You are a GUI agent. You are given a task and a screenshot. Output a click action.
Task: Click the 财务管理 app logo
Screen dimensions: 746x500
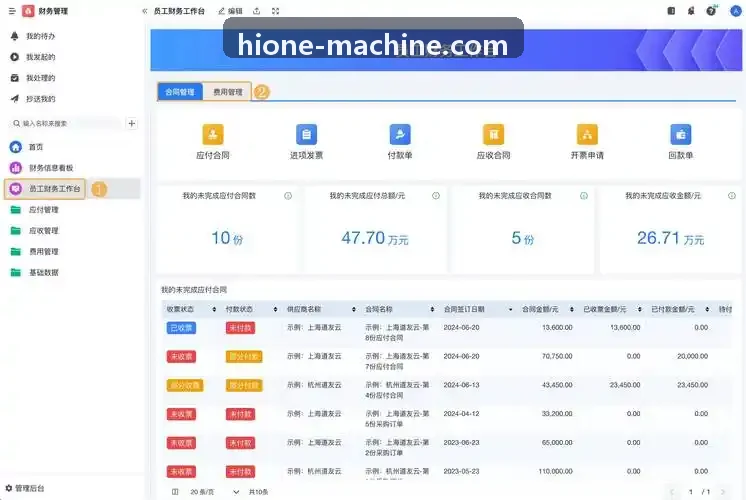pos(28,11)
